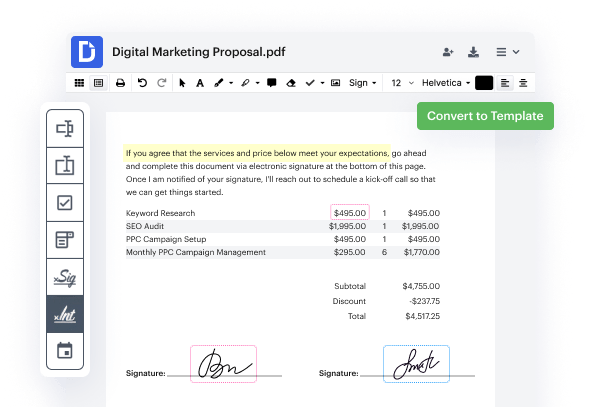Select the date field sidebar icon
This screenshot has width=594, height=407.
[65, 351]
